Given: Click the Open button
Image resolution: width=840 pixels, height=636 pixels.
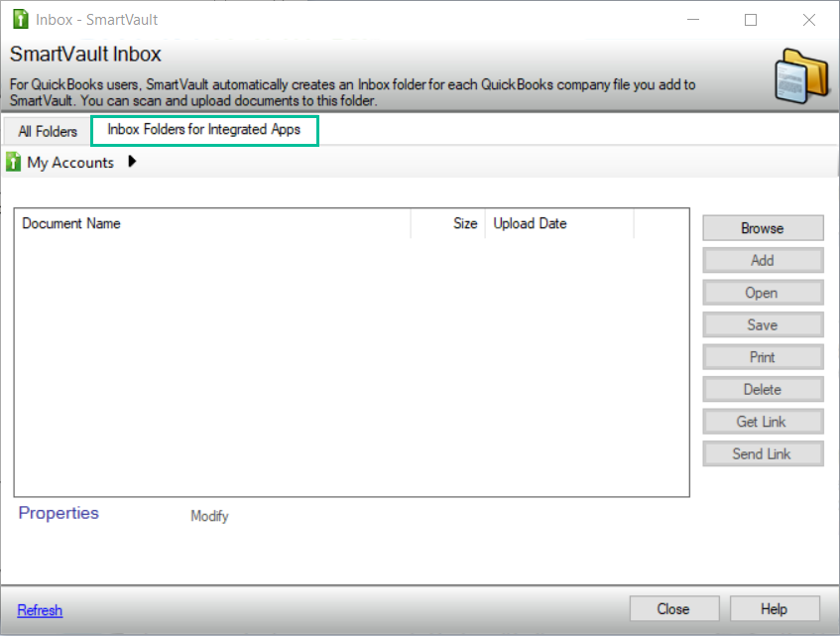Looking at the screenshot, I should (x=763, y=293).
